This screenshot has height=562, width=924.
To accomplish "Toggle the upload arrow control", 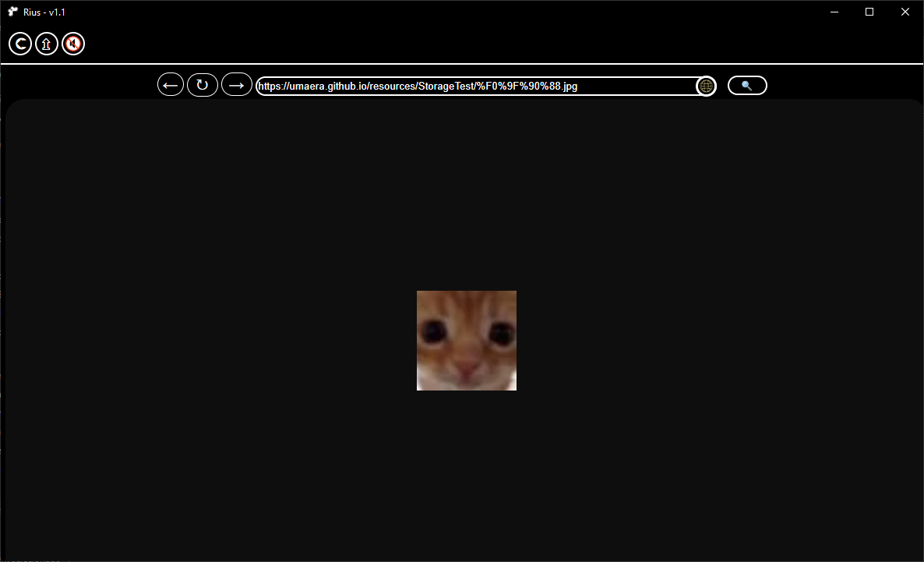I will [x=46, y=44].
